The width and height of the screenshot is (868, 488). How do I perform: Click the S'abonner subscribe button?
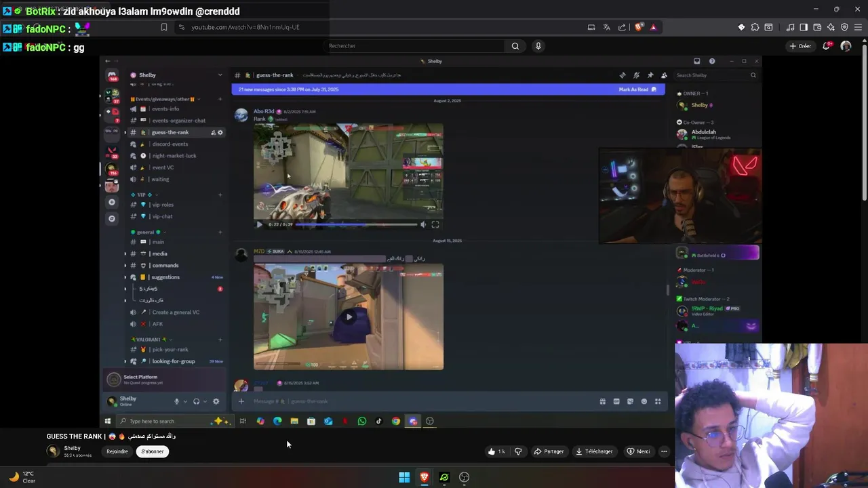152,451
